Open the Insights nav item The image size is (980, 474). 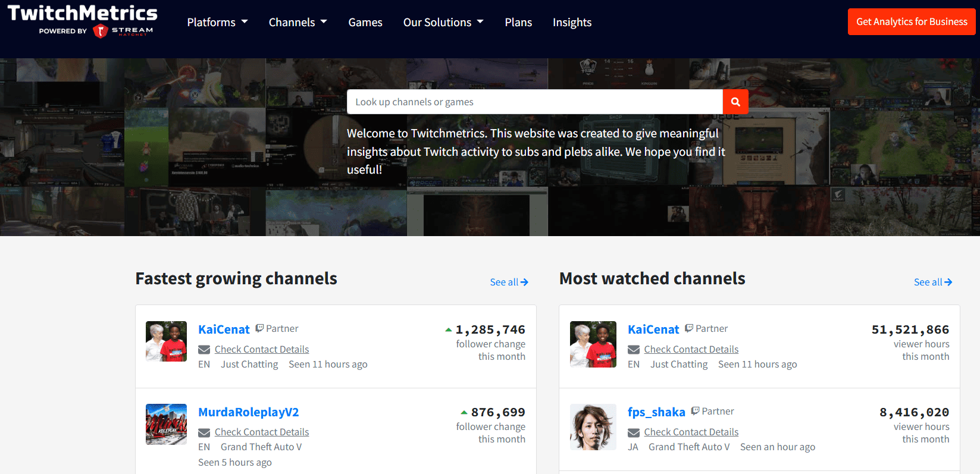(x=572, y=23)
